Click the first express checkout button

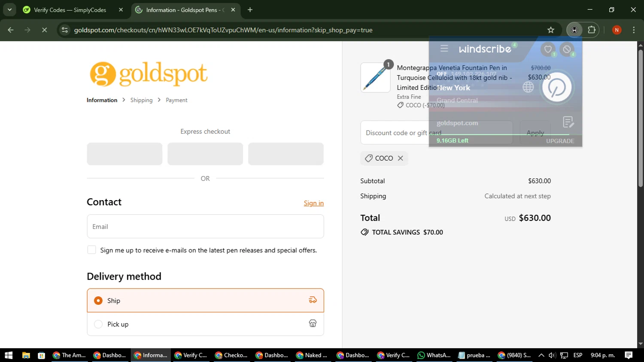click(x=125, y=154)
